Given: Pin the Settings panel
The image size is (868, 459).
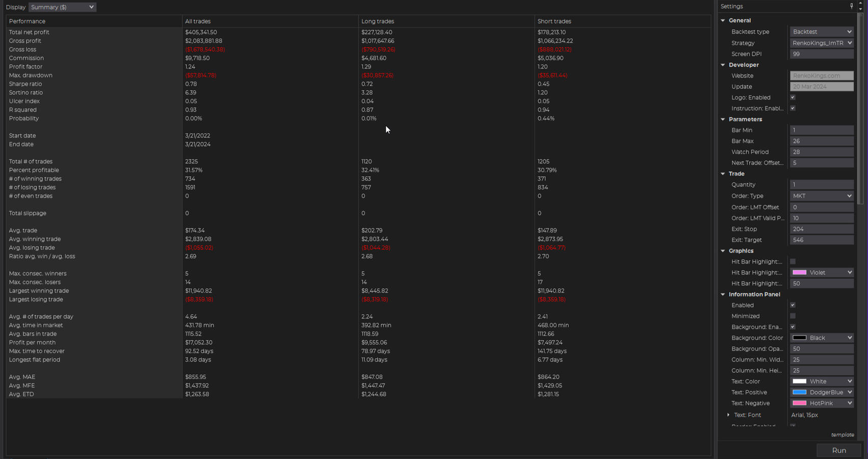Looking at the screenshot, I should pyautogui.click(x=851, y=6).
